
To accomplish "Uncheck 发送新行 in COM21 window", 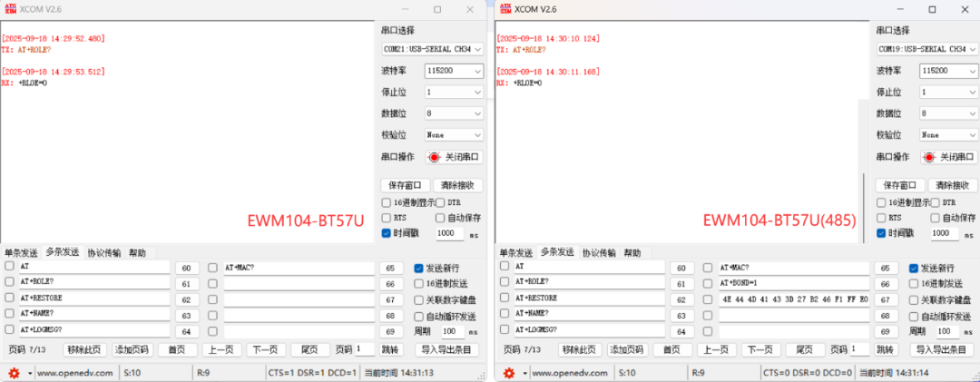I will point(418,269).
